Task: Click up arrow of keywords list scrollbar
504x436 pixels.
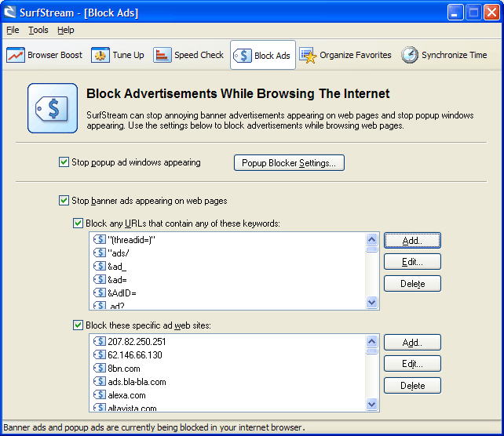Action: click(372, 239)
